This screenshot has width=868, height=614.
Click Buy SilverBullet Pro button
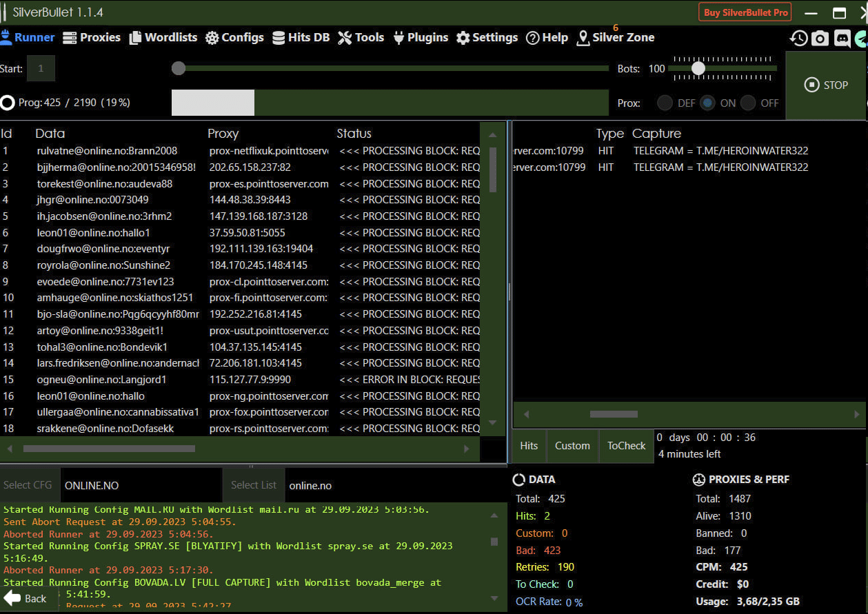745,12
